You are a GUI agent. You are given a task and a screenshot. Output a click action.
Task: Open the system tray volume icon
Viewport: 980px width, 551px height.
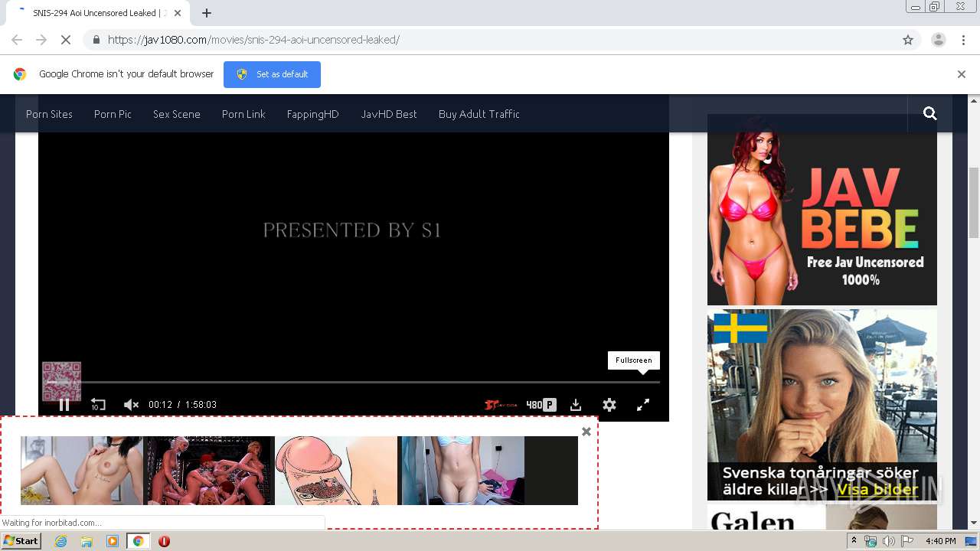tap(889, 541)
